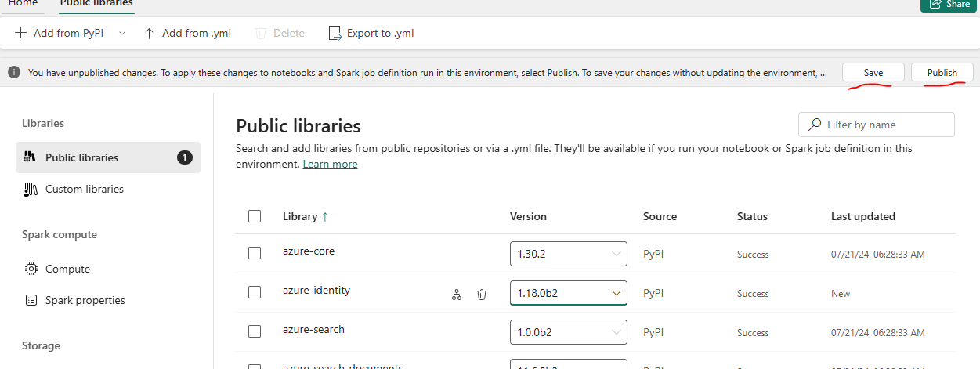The height and width of the screenshot is (369, 980).
Task: Click the Last updated column header
Action: 863,216
